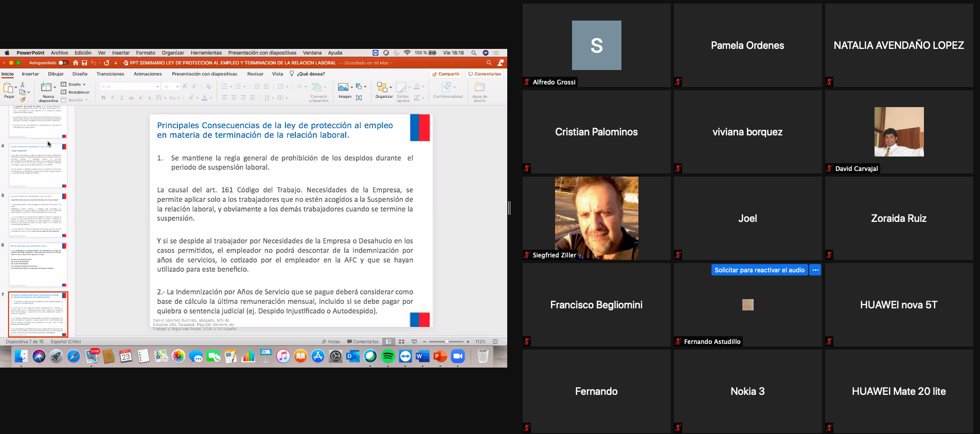
Task: Open the slide sorter view icon
Action: pos(401,342)
